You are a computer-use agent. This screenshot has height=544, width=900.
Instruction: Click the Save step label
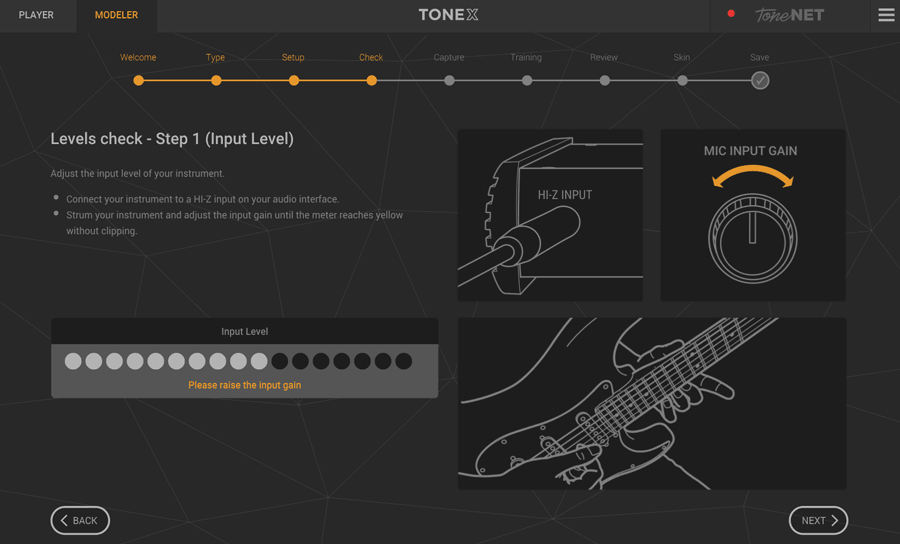759,57
